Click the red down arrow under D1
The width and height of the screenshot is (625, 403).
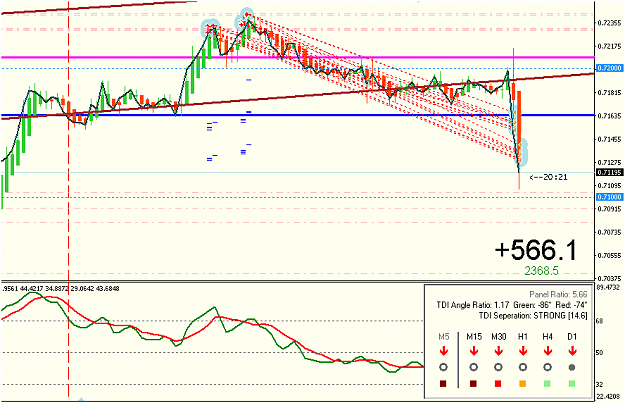[572, 351]
